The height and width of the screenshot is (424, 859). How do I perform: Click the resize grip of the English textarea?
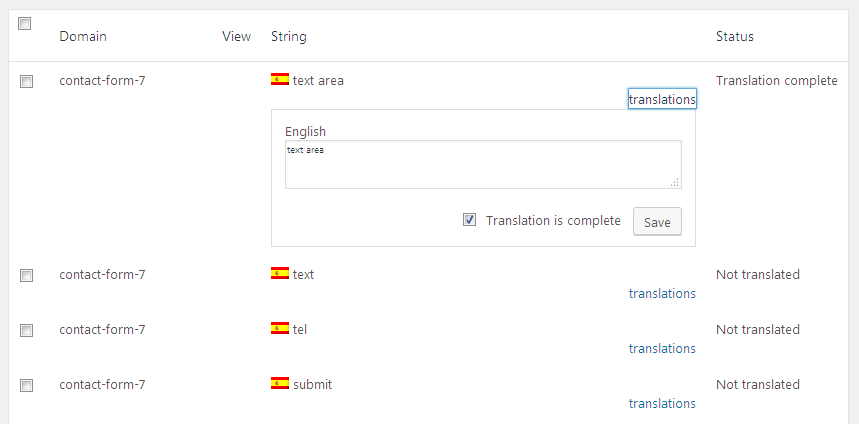click(675, 183)
